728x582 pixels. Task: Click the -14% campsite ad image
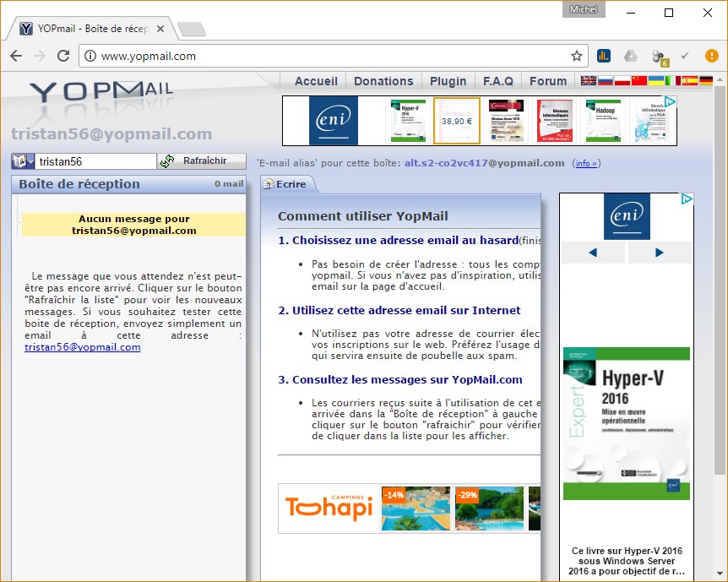point(416,509)
